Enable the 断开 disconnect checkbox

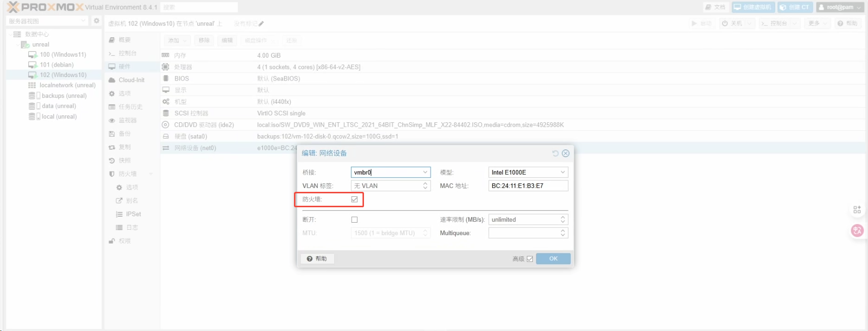355,220
